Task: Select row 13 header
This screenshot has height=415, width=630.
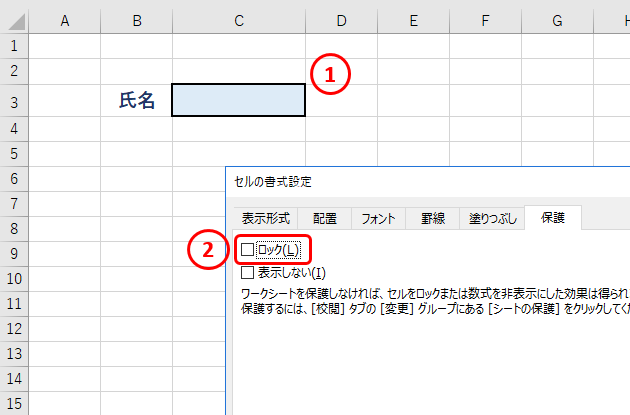Action: click(14, 354)
